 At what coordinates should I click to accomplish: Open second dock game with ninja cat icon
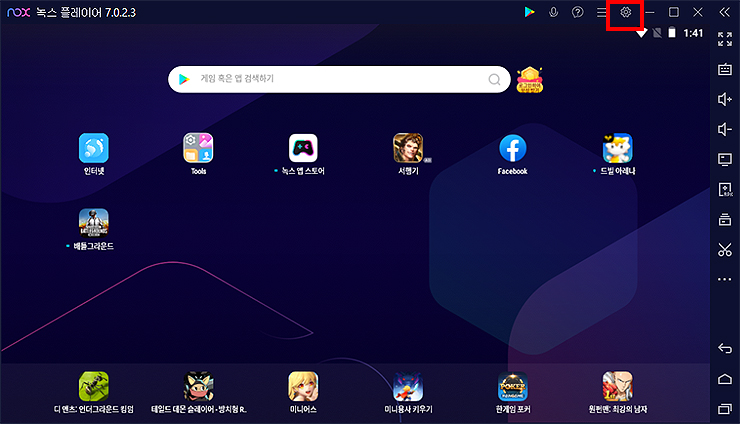click(x=198, y=386)
